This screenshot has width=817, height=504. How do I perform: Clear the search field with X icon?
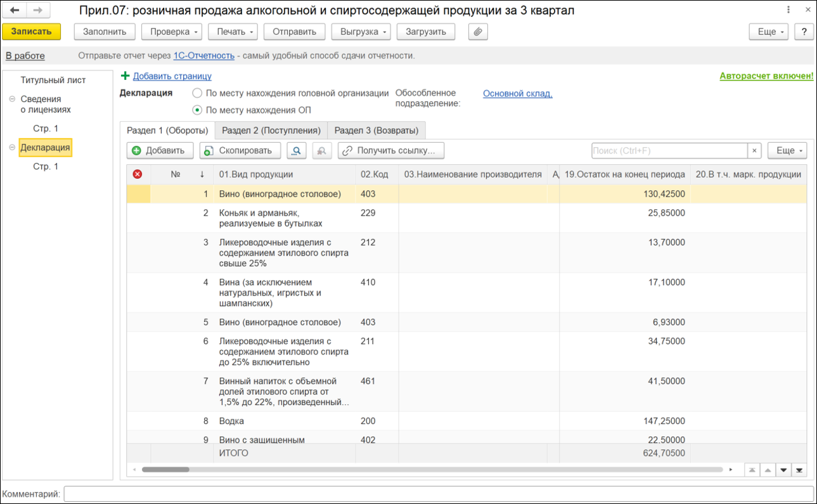(754, 150)
